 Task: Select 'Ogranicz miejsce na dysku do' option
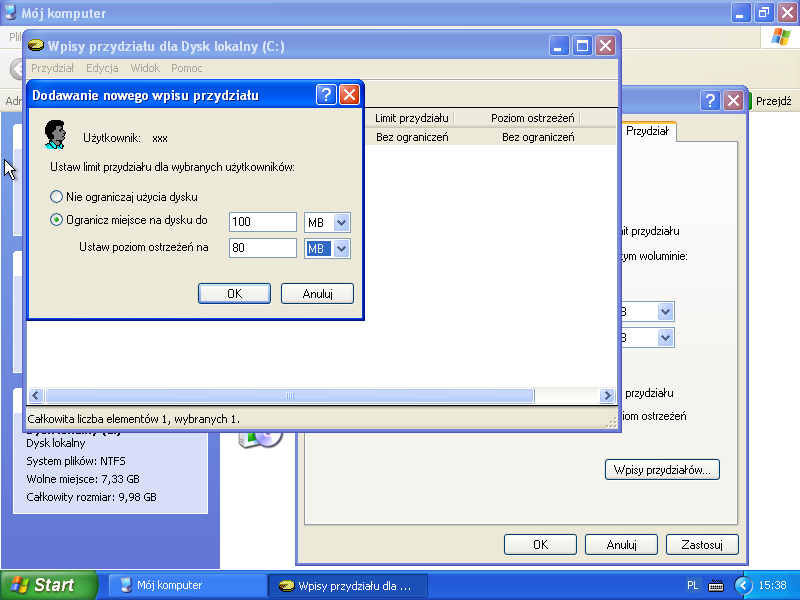[x=57, y=220]
